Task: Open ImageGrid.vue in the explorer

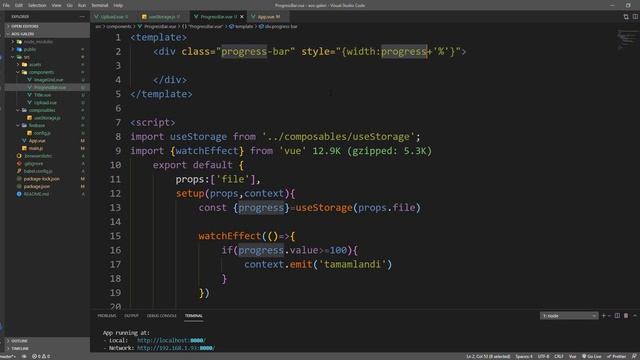Action: (x=48, y=80)
